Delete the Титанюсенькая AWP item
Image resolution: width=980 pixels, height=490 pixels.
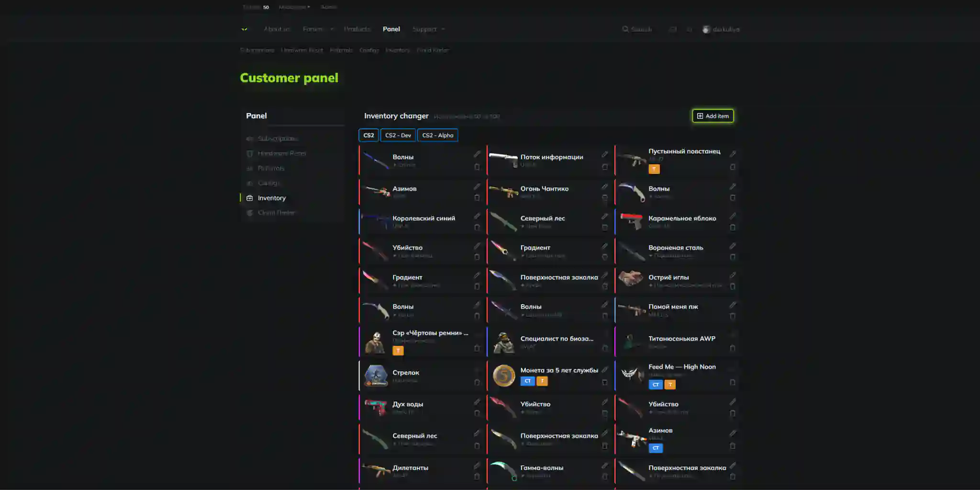(733, 348)
